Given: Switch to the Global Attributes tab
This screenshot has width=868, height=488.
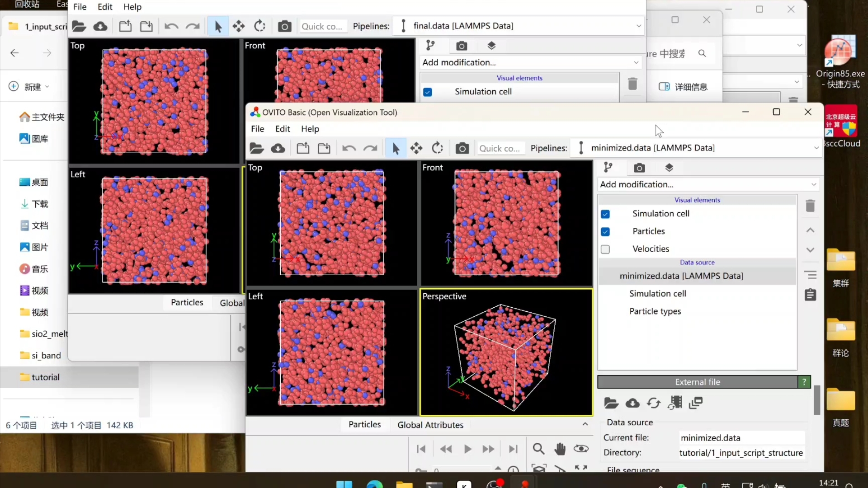Looking at the screenshot, I should [430, 425].
